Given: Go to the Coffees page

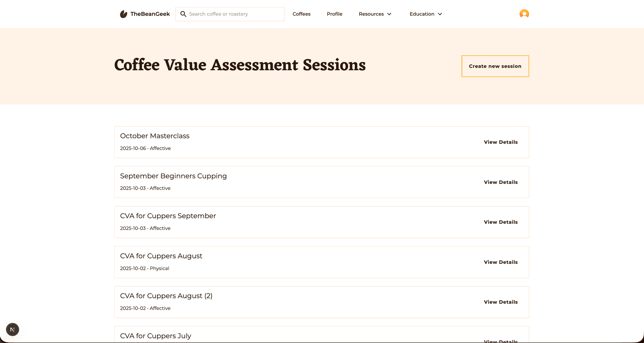Looking at the screenshot, I should coord(301,14).
